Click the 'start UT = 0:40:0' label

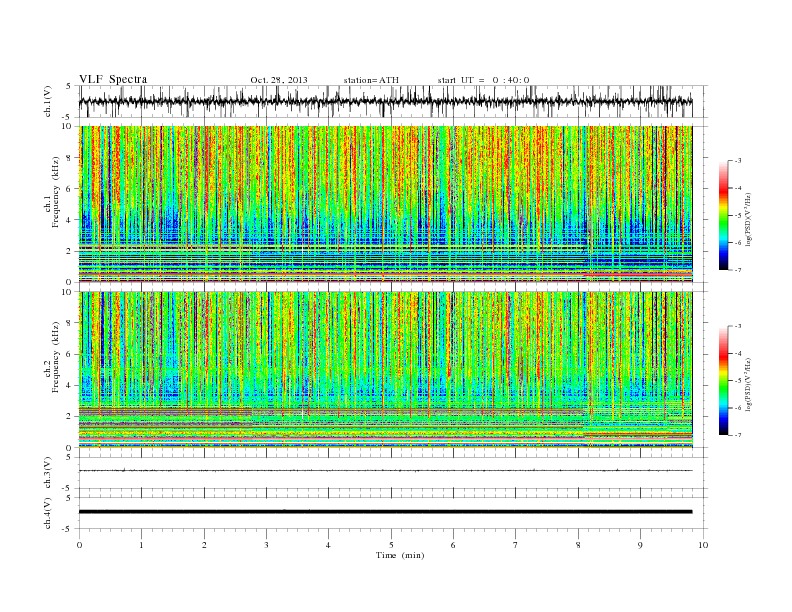pyautogui.click(x=483, y=80)
